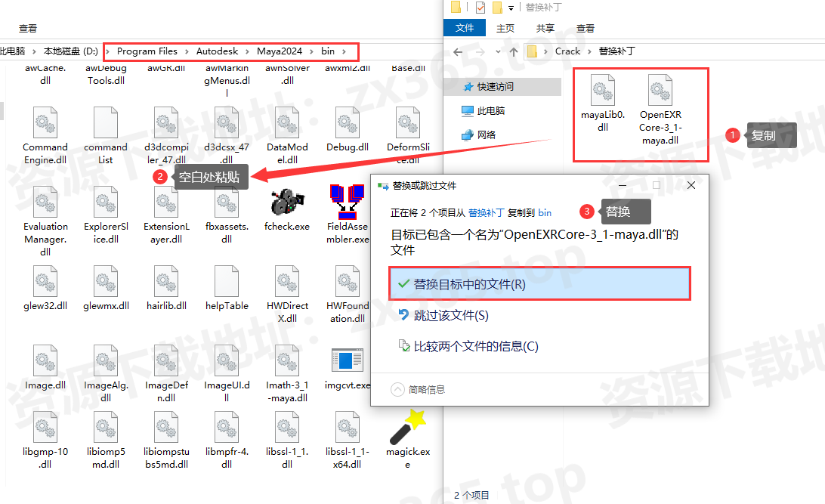This screenshot has width=825, height=504.
Task: Open 此电脑 in navigation pane
Action: click(x=484, y=110)
